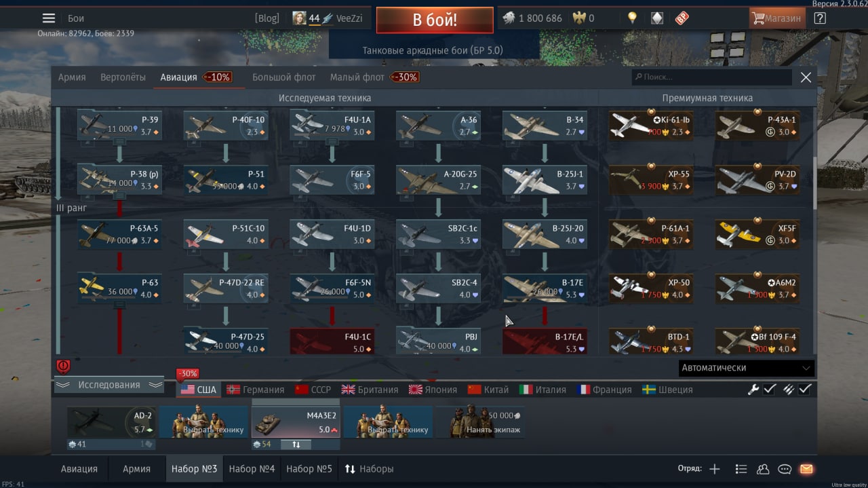
Task: Select the Германия nation tab
Action: point(256,390)
